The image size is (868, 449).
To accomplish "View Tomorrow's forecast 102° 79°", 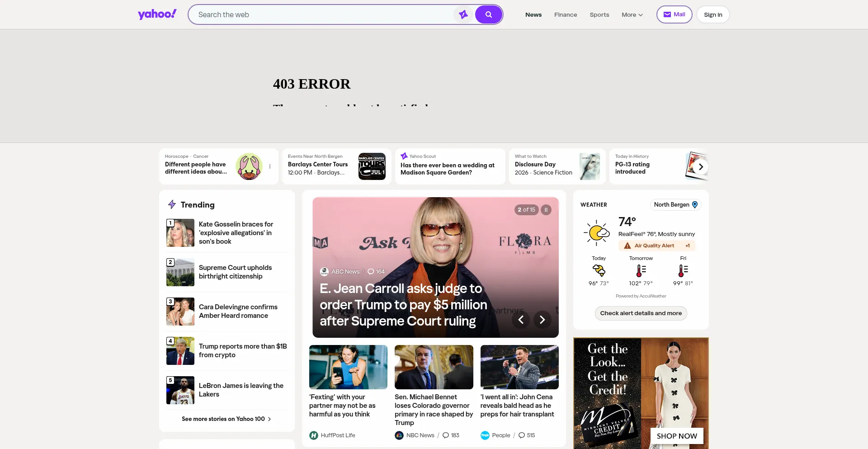I will click(x=641, y=271).
